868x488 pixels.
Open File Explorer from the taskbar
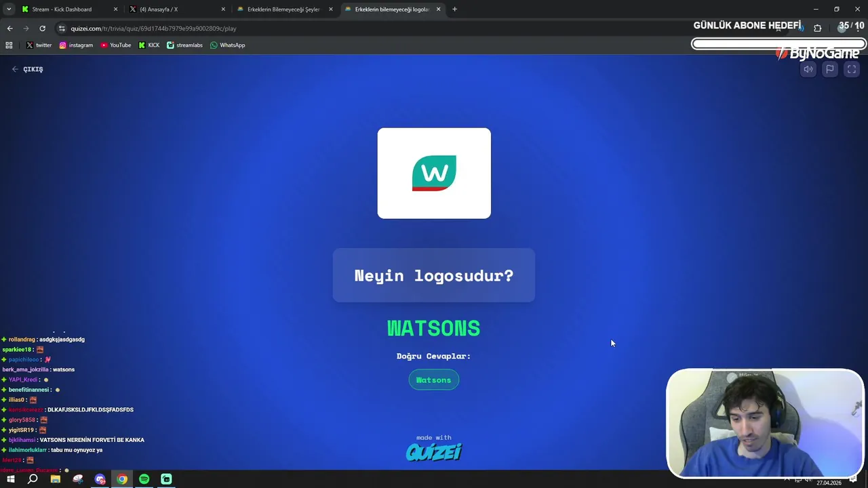coord(56,479)
